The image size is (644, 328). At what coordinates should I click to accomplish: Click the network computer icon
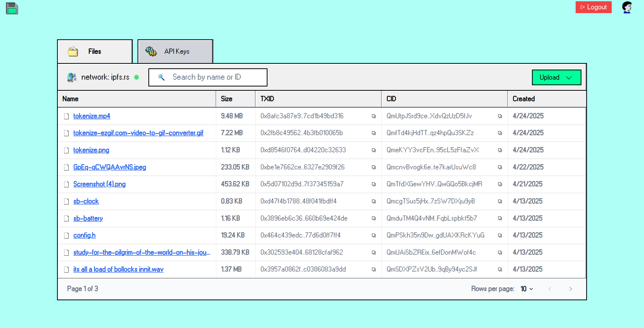coord(72,77)
